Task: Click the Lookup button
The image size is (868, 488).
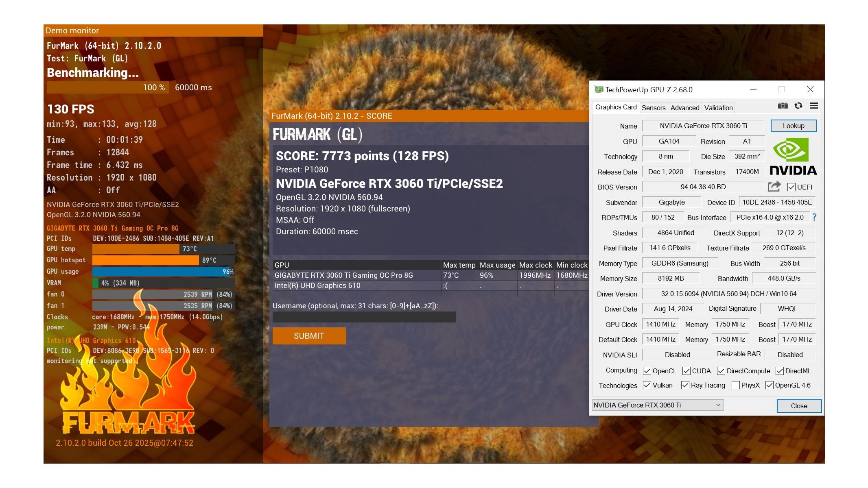Action: click(793, 126)
